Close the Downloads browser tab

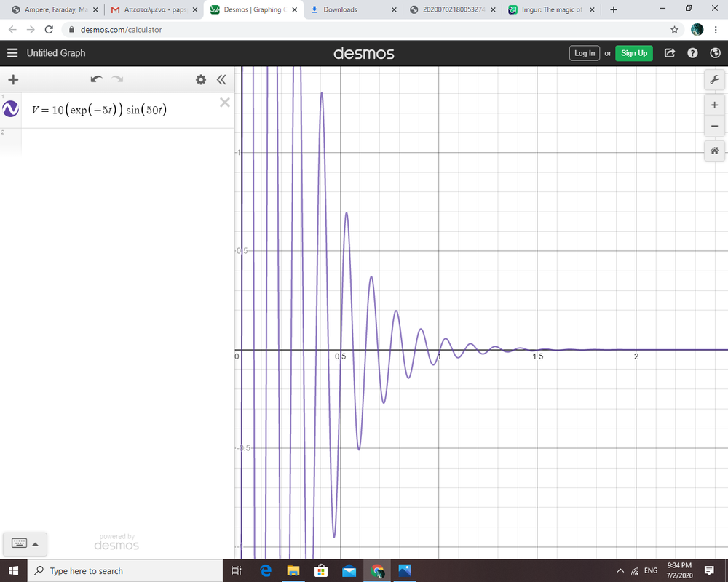pos(394,9)
